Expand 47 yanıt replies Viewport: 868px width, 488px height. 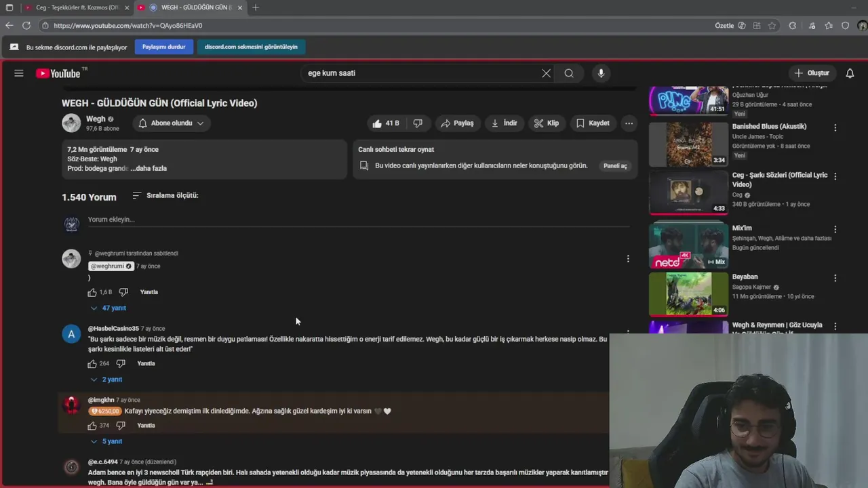pyautogui.click(x=108, y=308)
